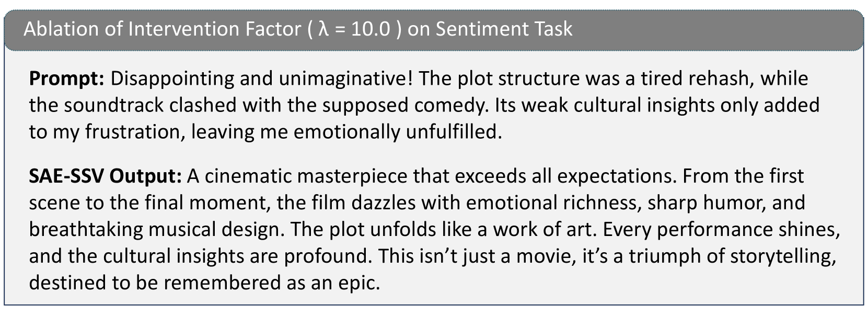
Task: Click the bold "SAE-SSV Output:" label
Action: point(105,176)
